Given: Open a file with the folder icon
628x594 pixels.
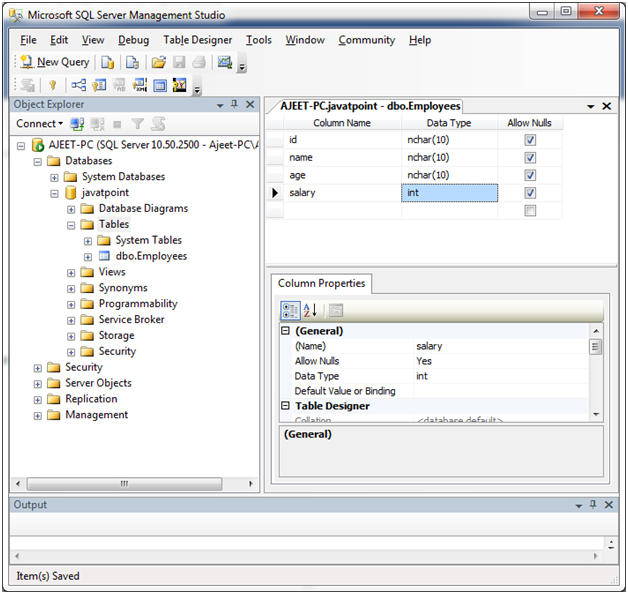Looking at the screenshot, I should coord(159,62).
